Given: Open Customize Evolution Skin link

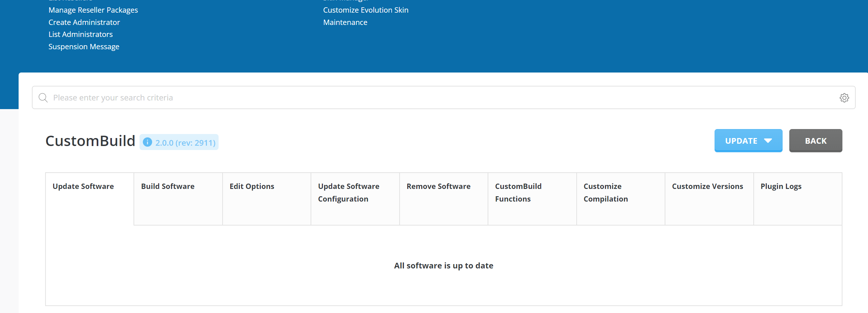Looking at the screenshot, I should pyautogui.click(x=366, y=10).
